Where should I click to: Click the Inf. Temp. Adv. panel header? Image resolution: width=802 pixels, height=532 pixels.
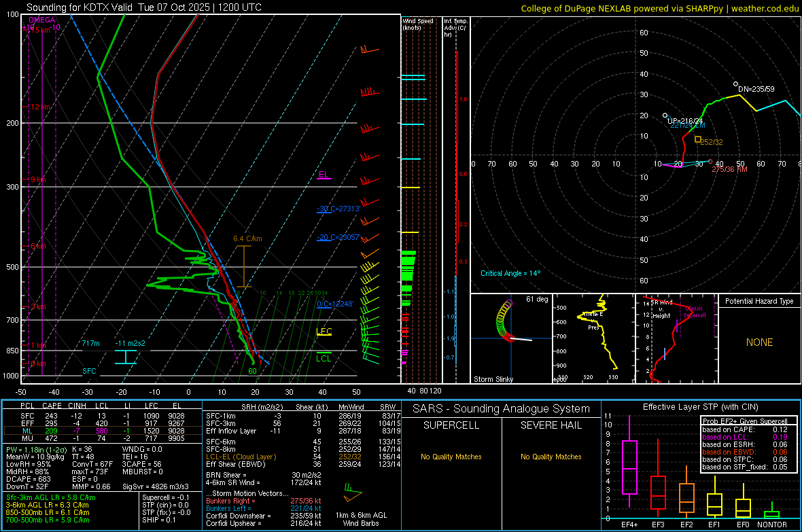point(455,28)
